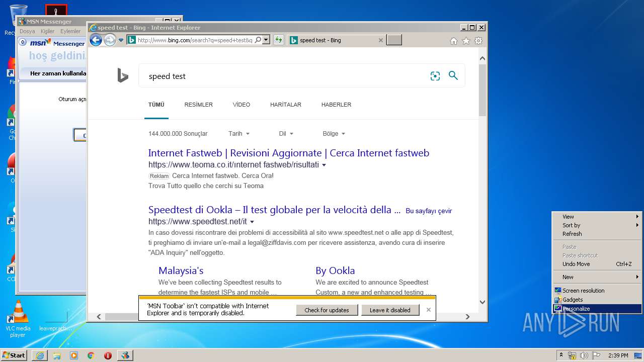The width and height of the screenshot is (644, 362).
Task: Click the network tray icon
Action: 572,355
